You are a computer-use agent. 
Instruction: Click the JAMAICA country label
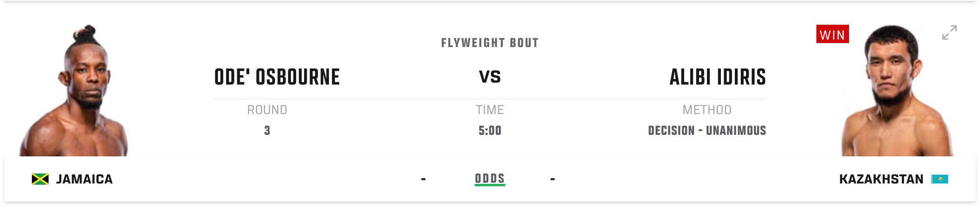pyautogui.click(x=84, y=179)
